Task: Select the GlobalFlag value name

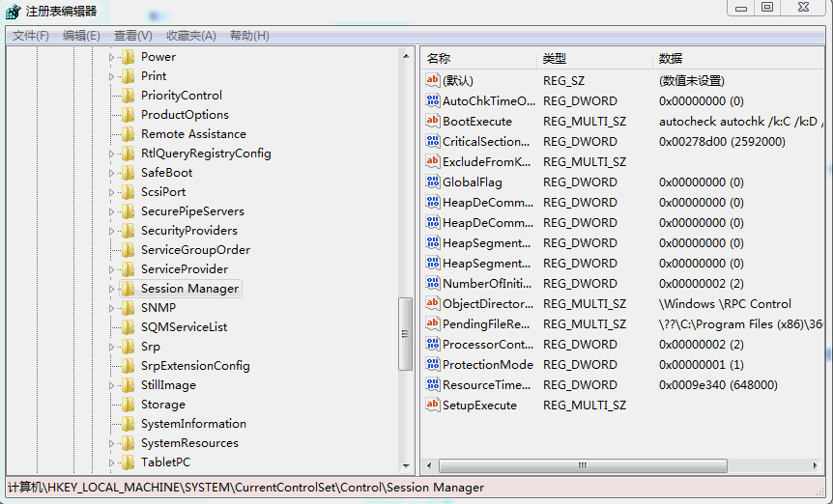Action: (x=473, y=182)
